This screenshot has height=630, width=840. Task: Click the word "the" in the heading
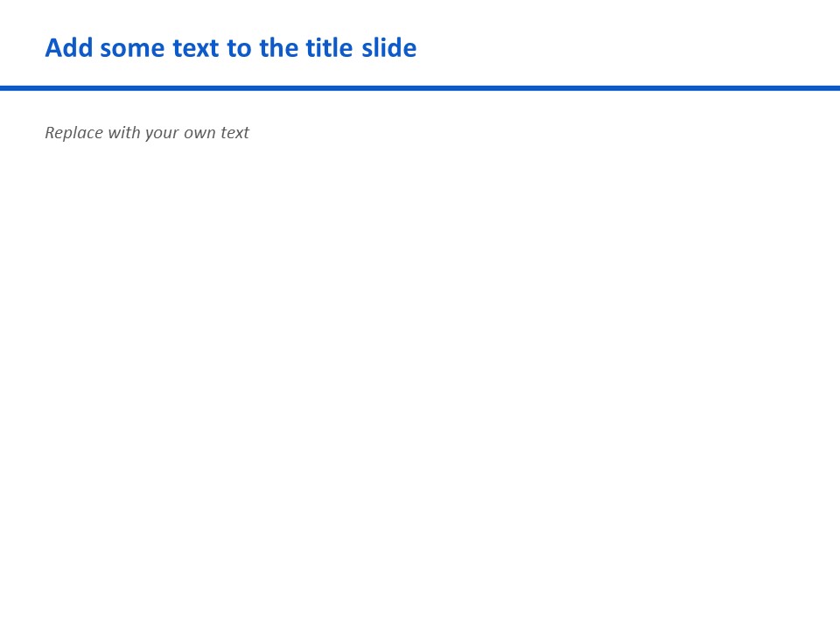(x=279, y=47)
